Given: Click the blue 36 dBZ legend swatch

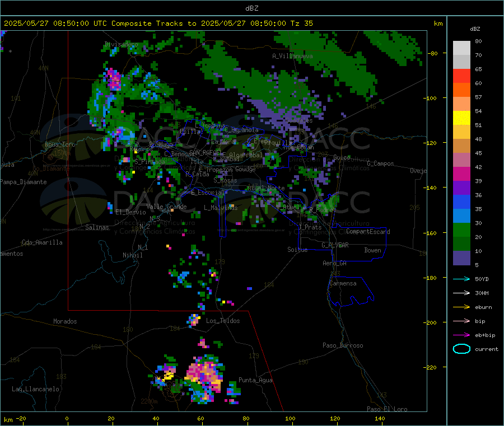Looking at the screenshot, I should pos(461,202).
